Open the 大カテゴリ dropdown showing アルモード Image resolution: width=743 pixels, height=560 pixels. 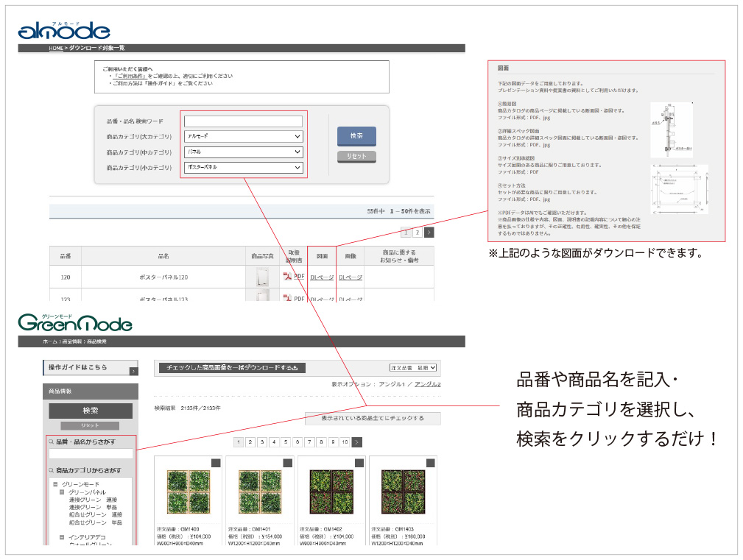(243, 137)
